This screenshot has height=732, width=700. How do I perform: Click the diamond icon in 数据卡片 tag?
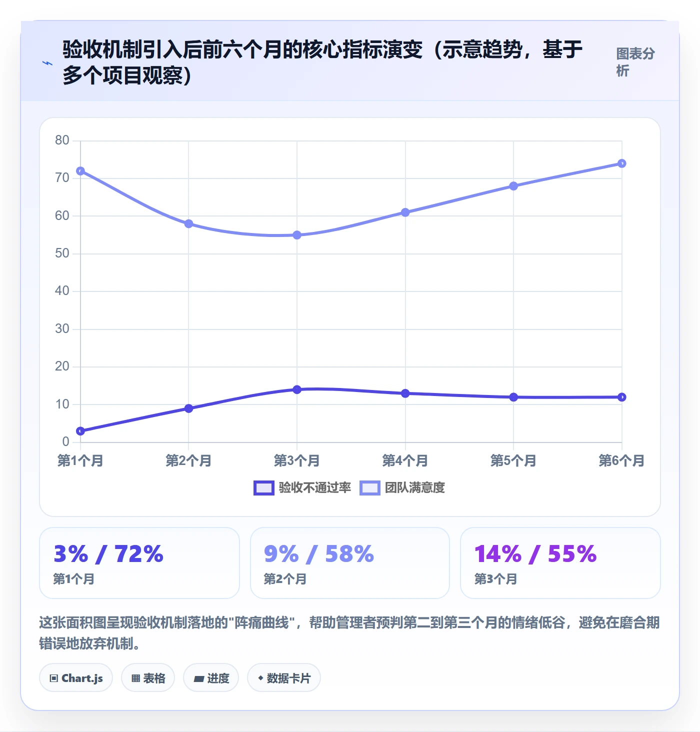point(260,678)
